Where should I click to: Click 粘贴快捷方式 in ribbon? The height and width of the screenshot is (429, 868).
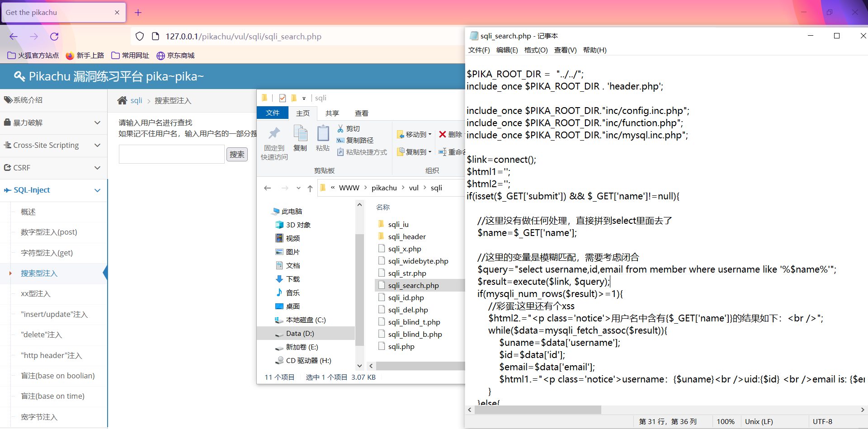362,152
